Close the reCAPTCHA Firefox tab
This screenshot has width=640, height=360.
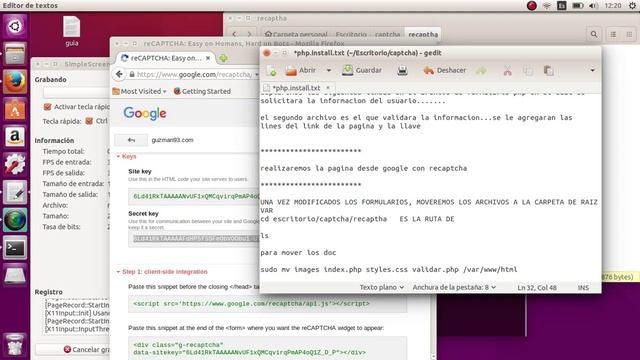coord(208,58)
